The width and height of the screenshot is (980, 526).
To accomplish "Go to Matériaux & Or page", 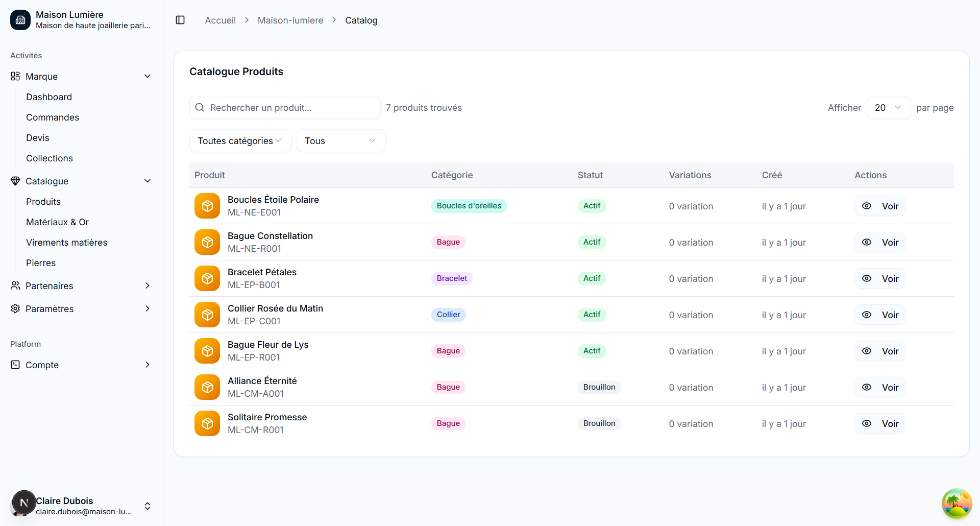I will [58, 222].
